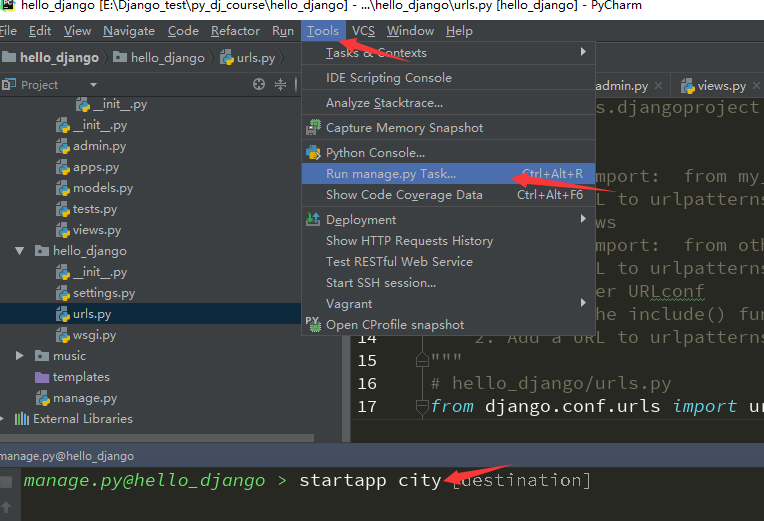764x521 pixels.
Task: Click the CProfile snapshot icon
Action: point(313,324)
